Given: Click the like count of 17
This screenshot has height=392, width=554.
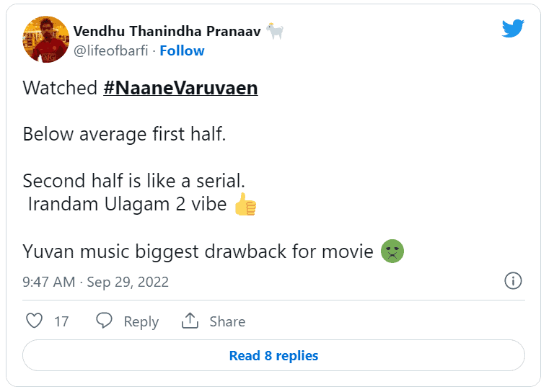Looking at the screenshot, I should 62,321.
